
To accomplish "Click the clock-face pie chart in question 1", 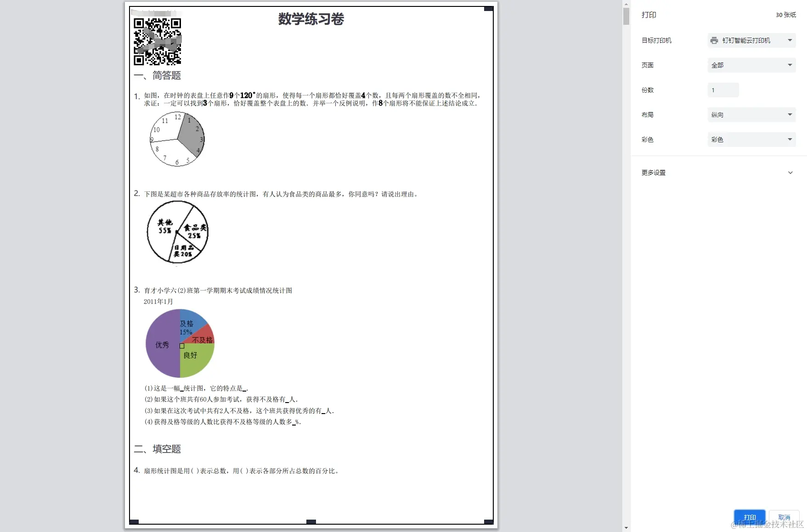I will coord(177,139).
